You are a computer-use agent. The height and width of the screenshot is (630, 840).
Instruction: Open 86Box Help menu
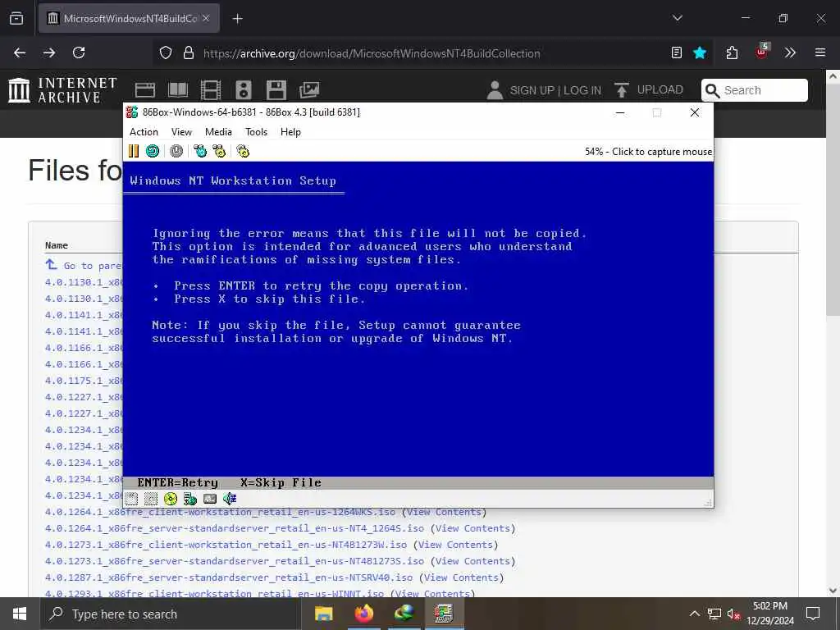pos(290,132)
